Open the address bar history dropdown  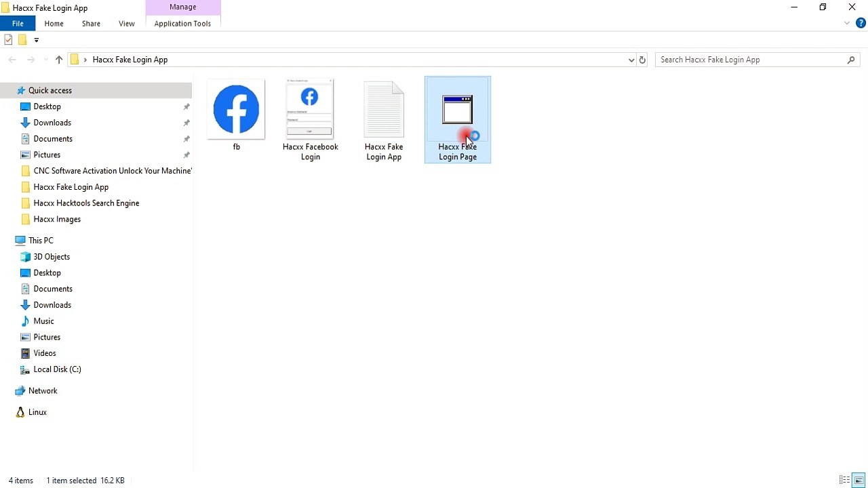(631, 60)
